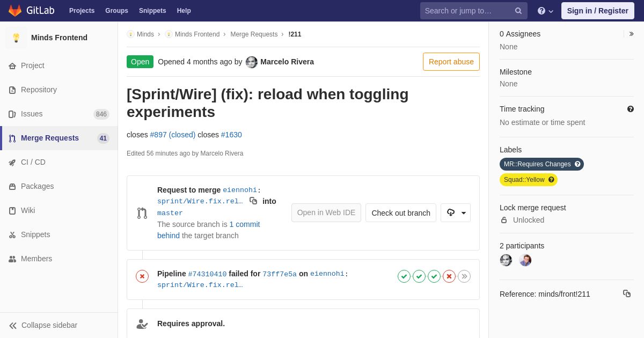Copy the source branch name icon

click(x=253, y=201)
